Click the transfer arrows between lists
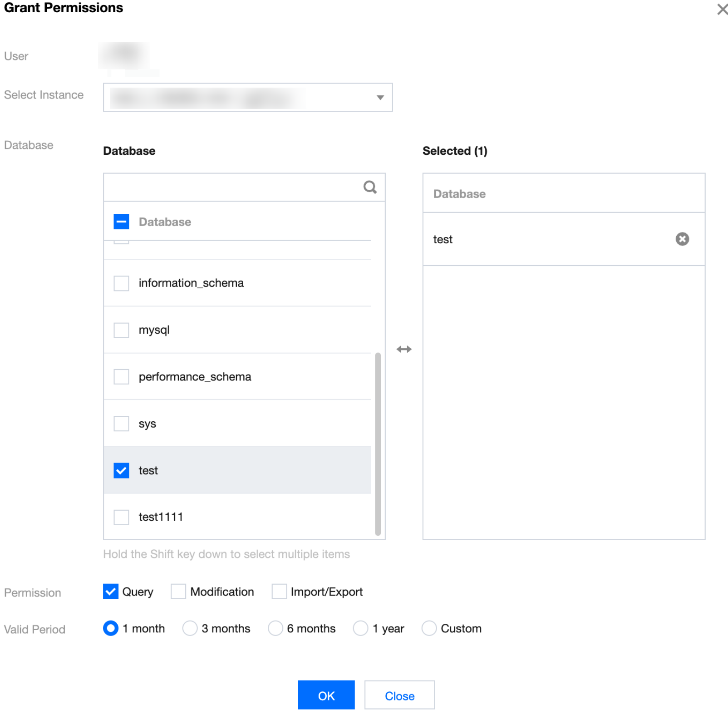728x710 pixels. point(403,349)
